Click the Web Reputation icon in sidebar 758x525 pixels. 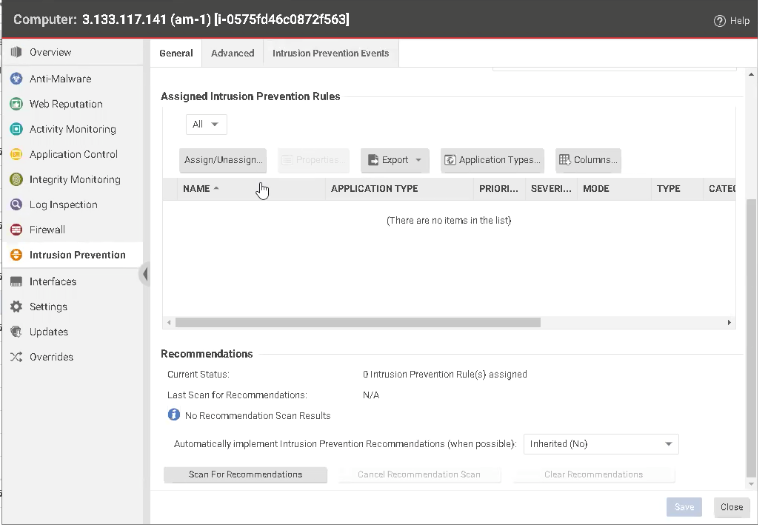tap(16, 104)
